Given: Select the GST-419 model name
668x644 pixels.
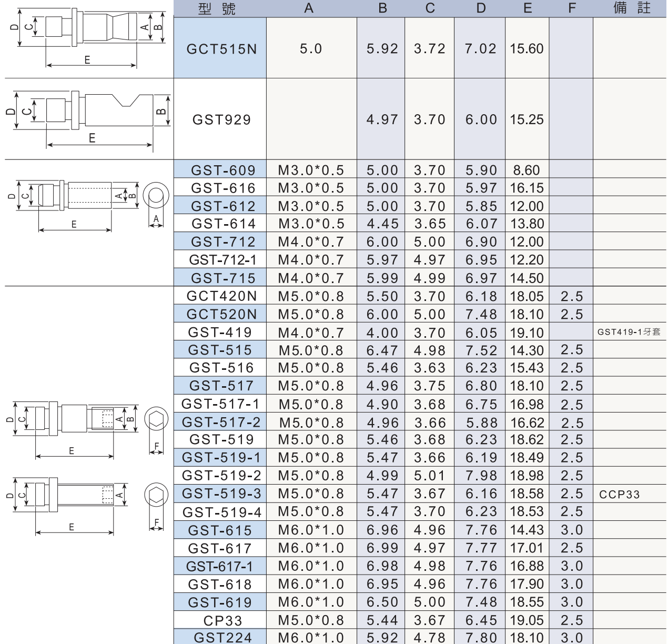Looking at the screenshot, I should 220,332.
